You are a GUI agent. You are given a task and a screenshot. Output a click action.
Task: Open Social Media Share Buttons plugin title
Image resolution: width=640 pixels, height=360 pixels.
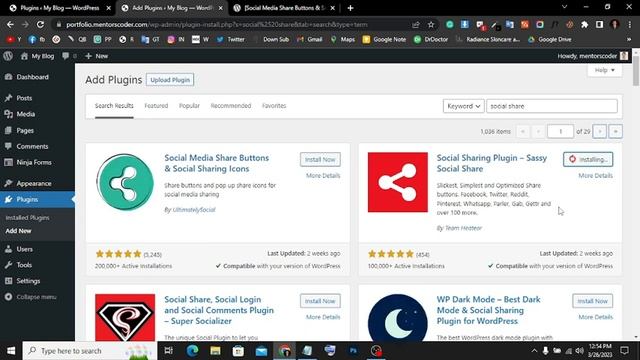coord(217,163)
